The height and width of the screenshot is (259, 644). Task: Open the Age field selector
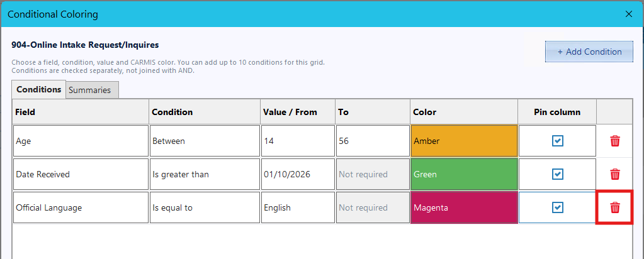[81, 141]
